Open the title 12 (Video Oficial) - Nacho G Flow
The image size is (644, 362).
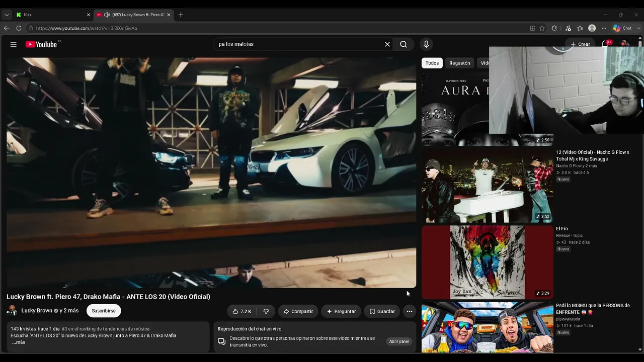[x=593, y=155]
